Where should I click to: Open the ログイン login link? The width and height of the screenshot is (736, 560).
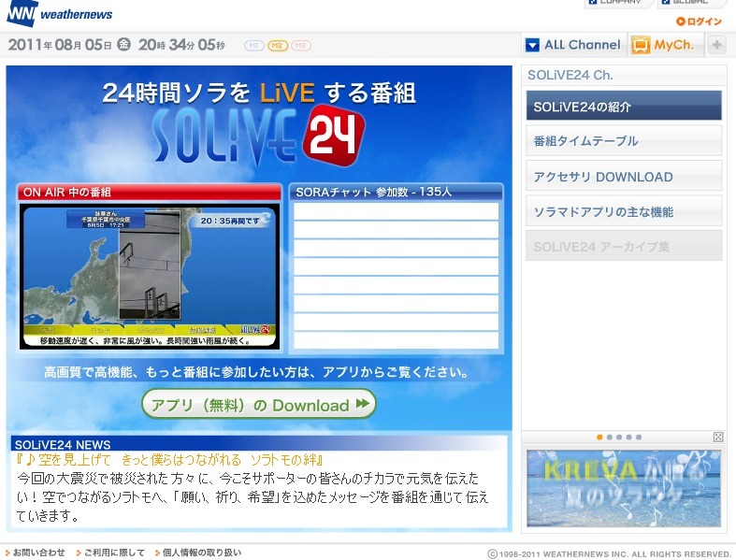tap(699, 22)
